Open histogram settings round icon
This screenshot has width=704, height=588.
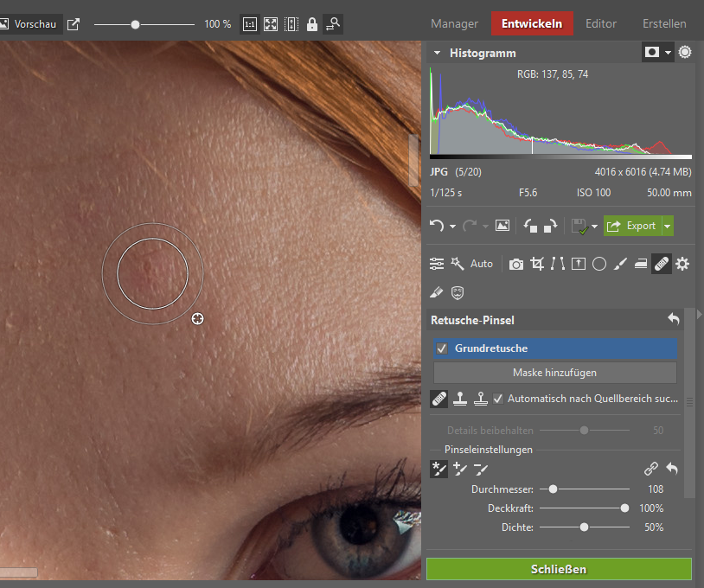point(685,53)
